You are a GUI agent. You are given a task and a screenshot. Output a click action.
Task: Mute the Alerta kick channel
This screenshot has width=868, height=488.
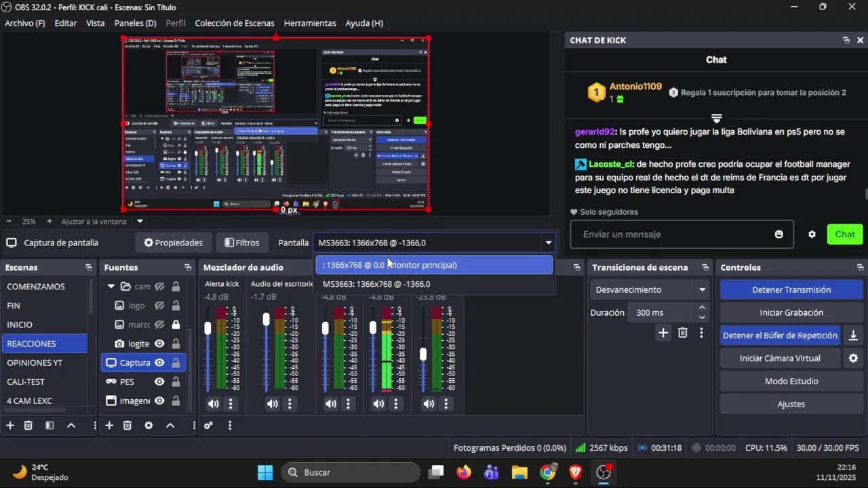213,404
